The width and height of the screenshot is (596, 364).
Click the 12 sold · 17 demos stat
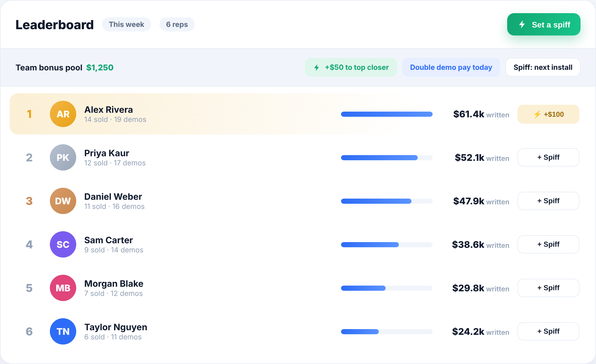[115, 163]
